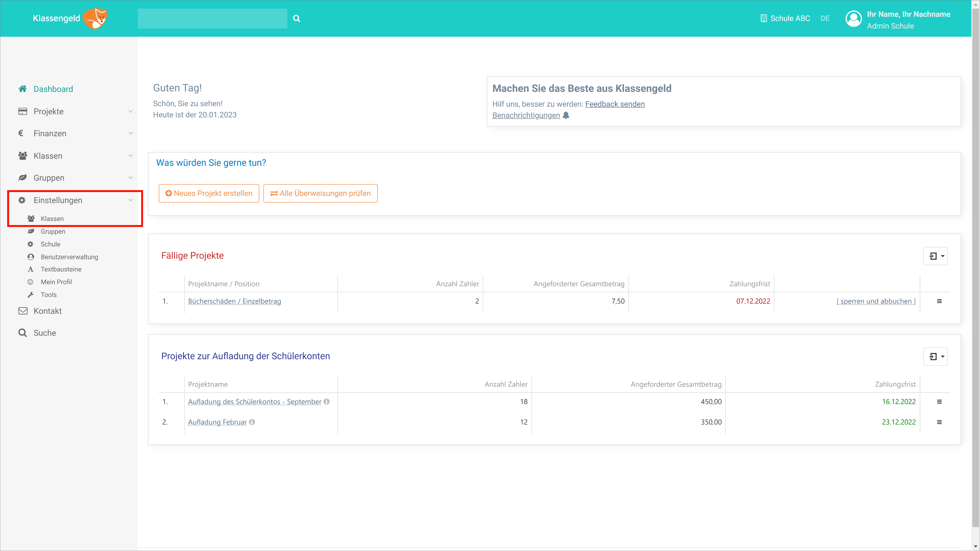980x551 pixels.
Task: Switch language via DE selector
Action: point(825,18)
